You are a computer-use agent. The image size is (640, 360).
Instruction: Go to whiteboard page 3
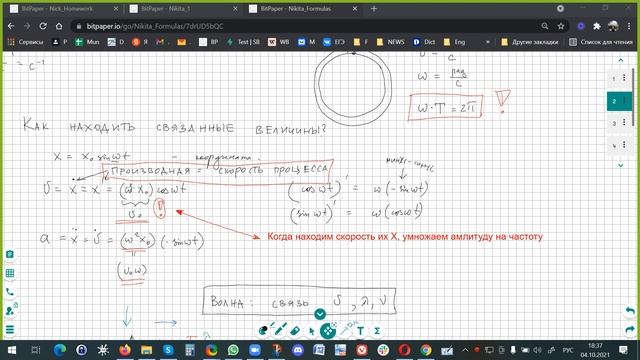[614, 123]
